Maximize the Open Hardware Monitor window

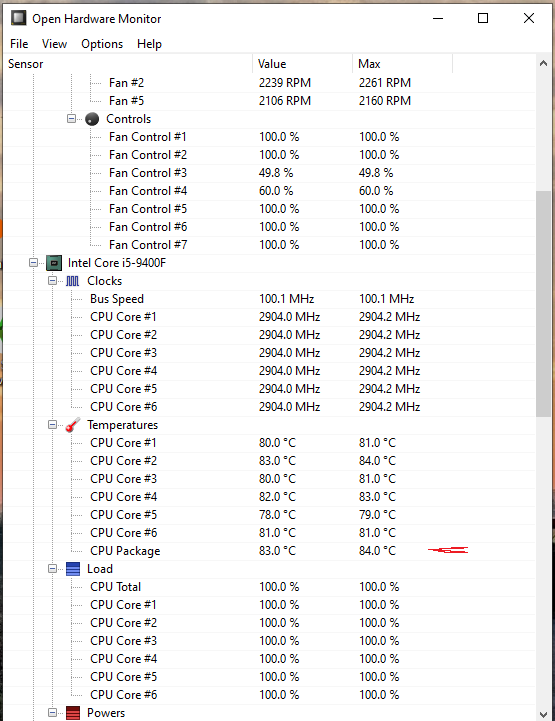(483, 18)
